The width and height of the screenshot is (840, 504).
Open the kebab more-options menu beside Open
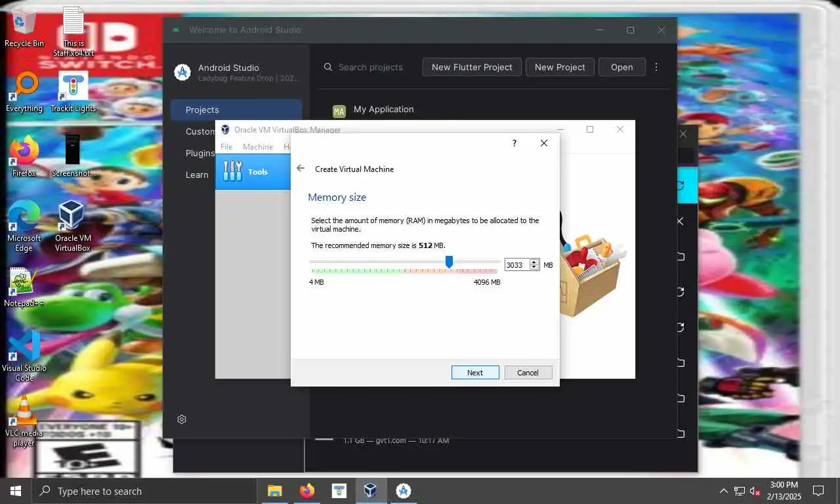coord(656,67)
